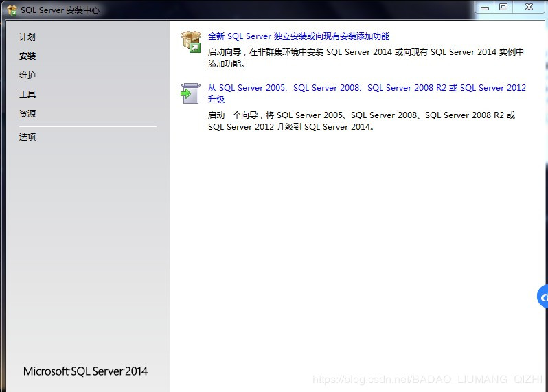Open the 工具 section

[27, 94]
